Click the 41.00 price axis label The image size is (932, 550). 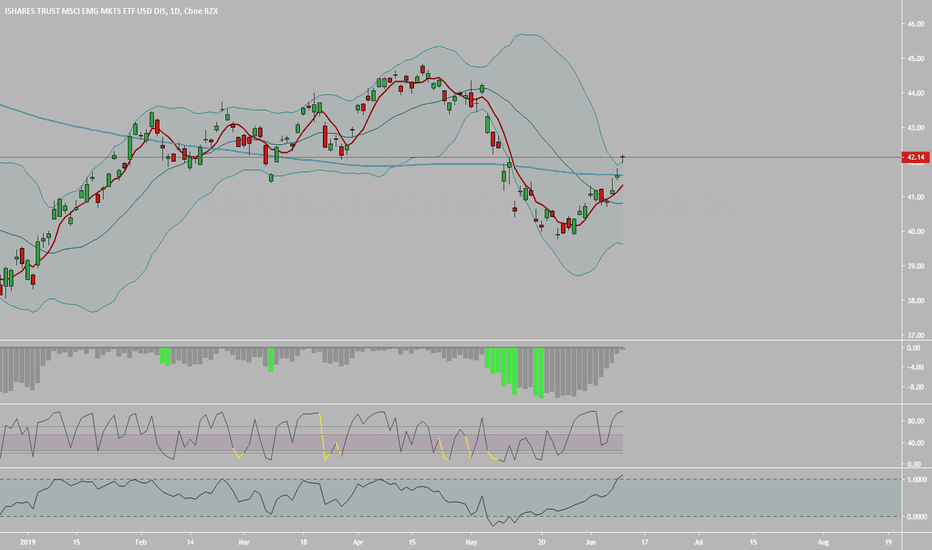916,197
